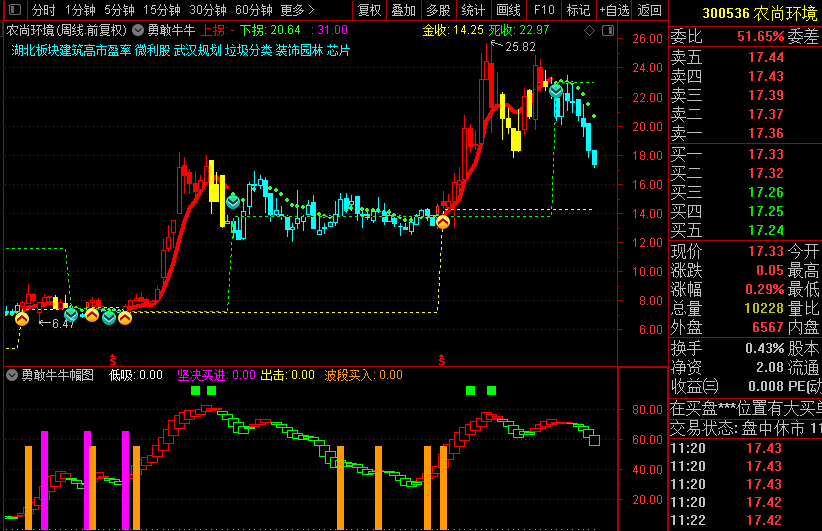The height and width of the screenshot is (531, 822).
Task: Toggle 复权 price adjustment
Action: [370, 10]
